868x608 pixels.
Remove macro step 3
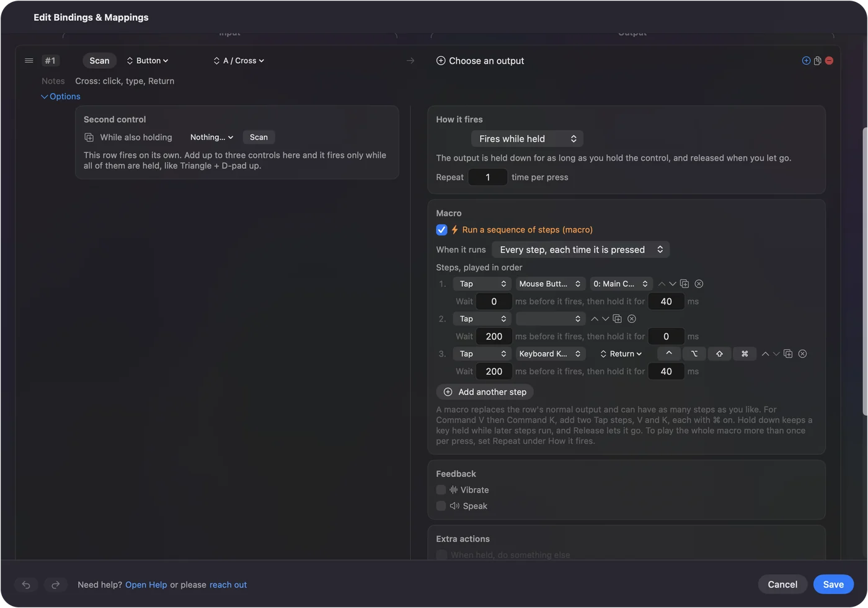click(802, 354)
